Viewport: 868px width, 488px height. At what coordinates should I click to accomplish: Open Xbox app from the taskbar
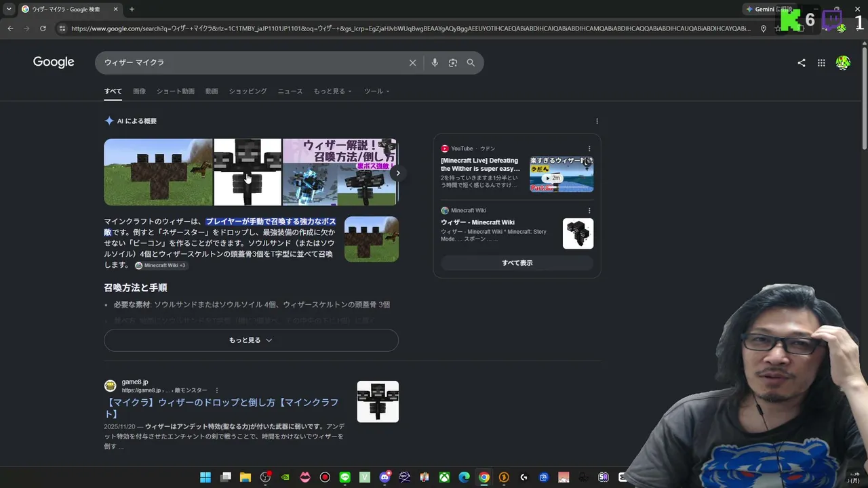tap(444, 477)
